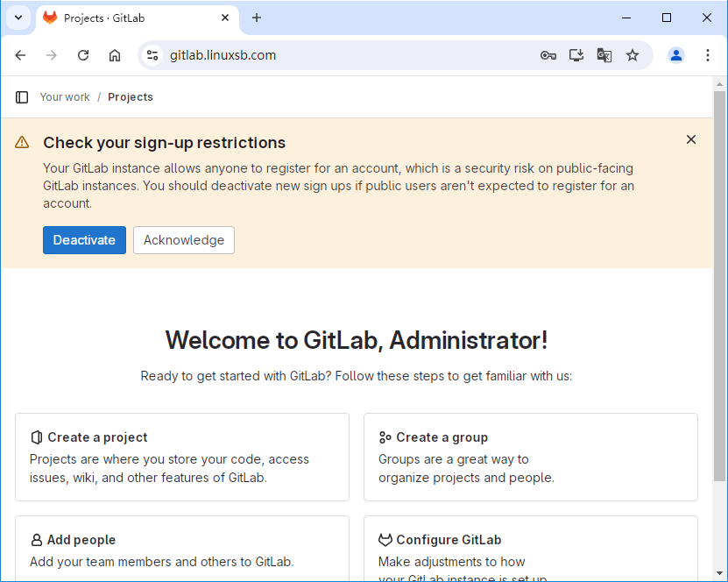The height and width of the screenshot is (582, 728).
Task: Minimize the browser window
Action: (626, 18)
